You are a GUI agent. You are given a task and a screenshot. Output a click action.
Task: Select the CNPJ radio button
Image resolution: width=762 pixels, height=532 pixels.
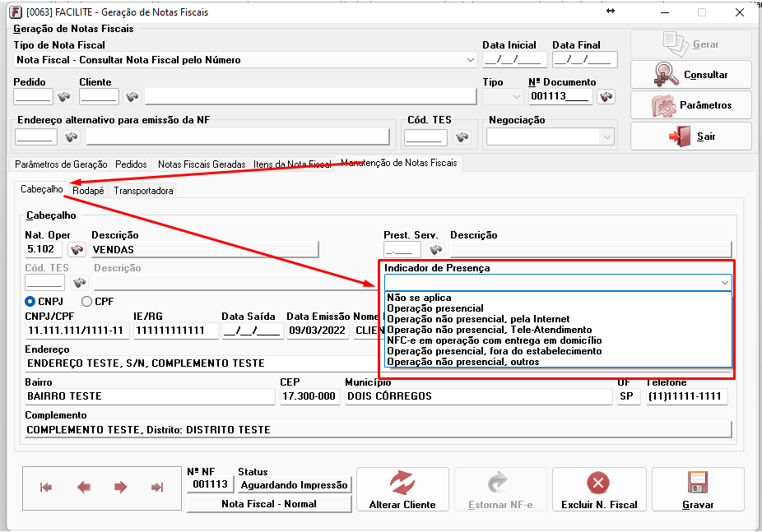pyautogui.click(x=30, y=302)
